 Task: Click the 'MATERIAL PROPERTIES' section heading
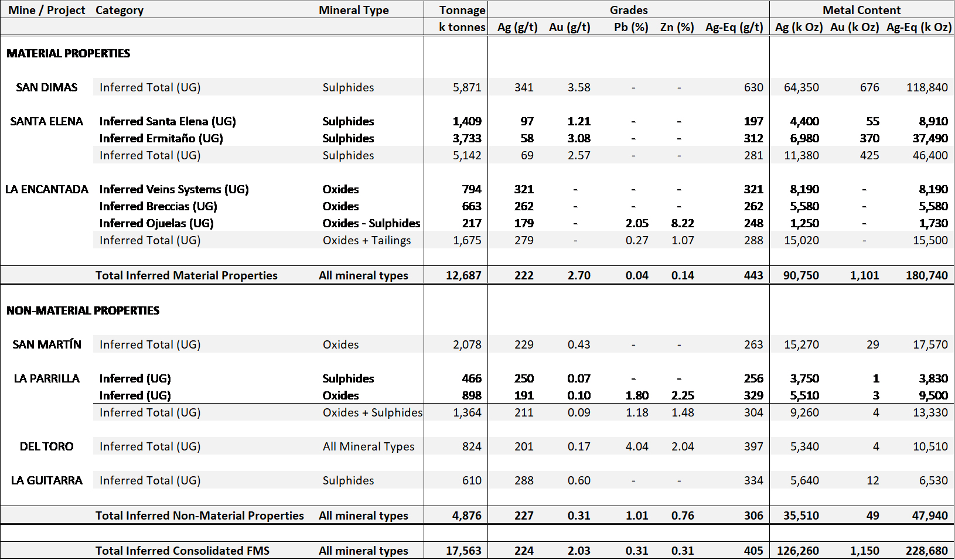(x=69, y=53)
